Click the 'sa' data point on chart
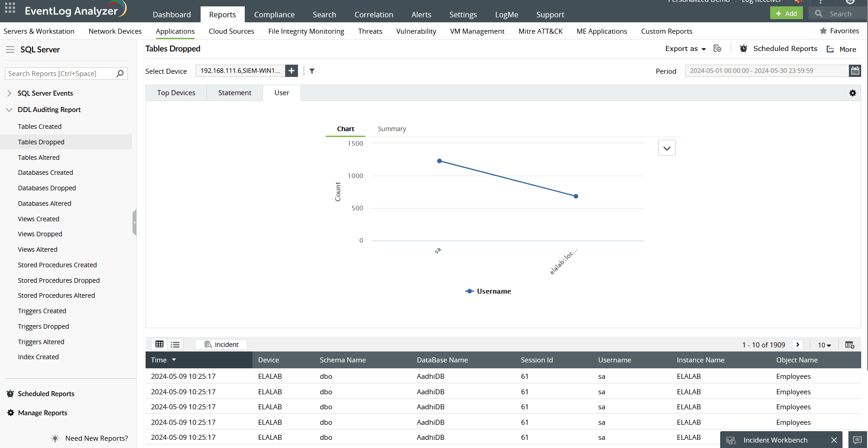Screen dimensions: 868x448 pos(439,161)
